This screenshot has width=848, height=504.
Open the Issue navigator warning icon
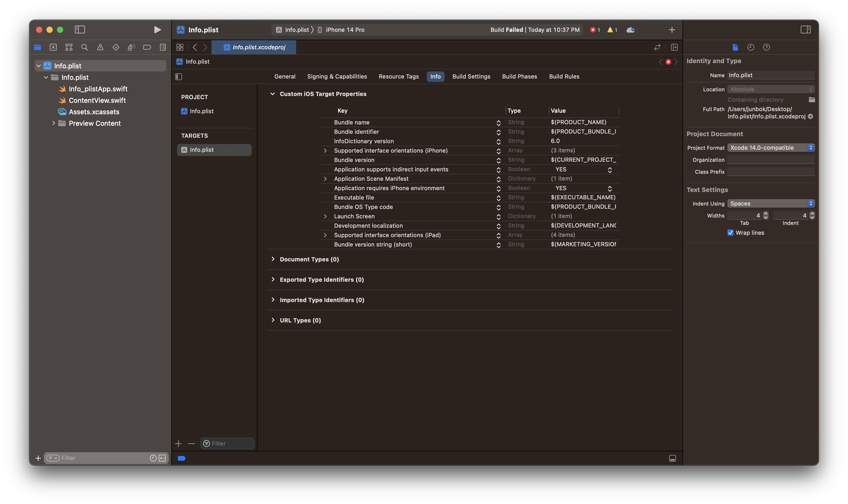(100, 47)
